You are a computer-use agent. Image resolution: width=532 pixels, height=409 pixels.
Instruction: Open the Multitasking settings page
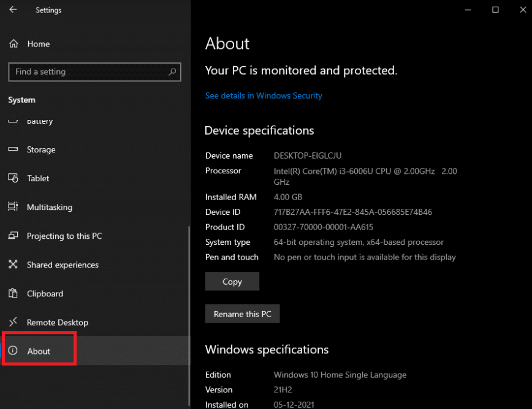click(50, 207)
